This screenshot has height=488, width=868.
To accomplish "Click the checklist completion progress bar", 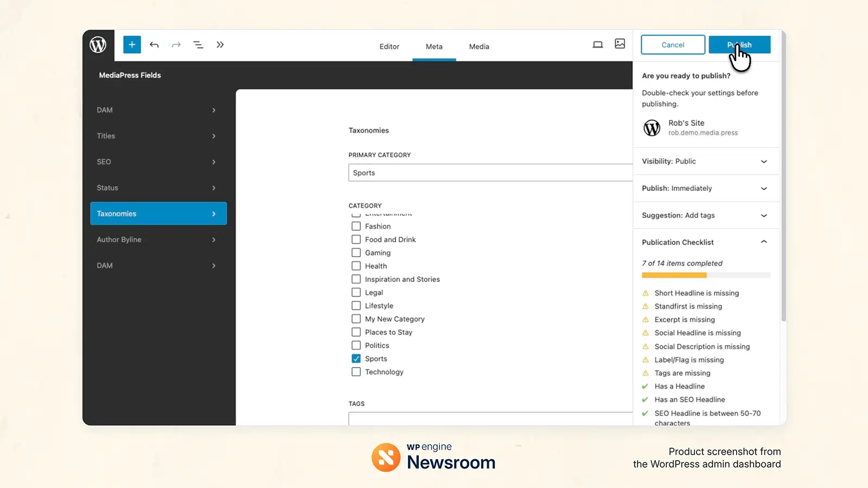I will point(706,275).
